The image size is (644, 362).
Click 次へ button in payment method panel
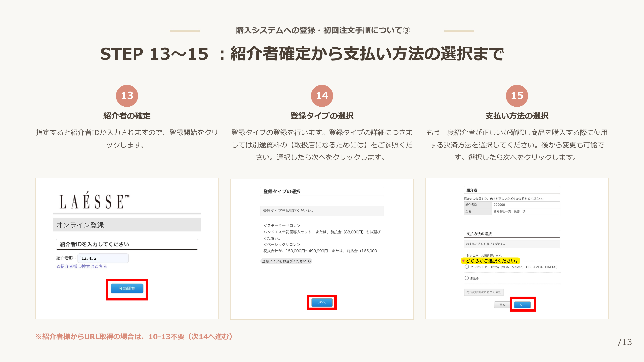(x=522, y=305)
